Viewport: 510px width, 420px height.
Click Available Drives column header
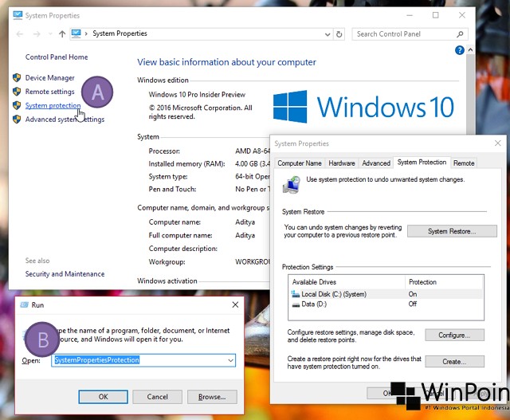click(347, 282)
